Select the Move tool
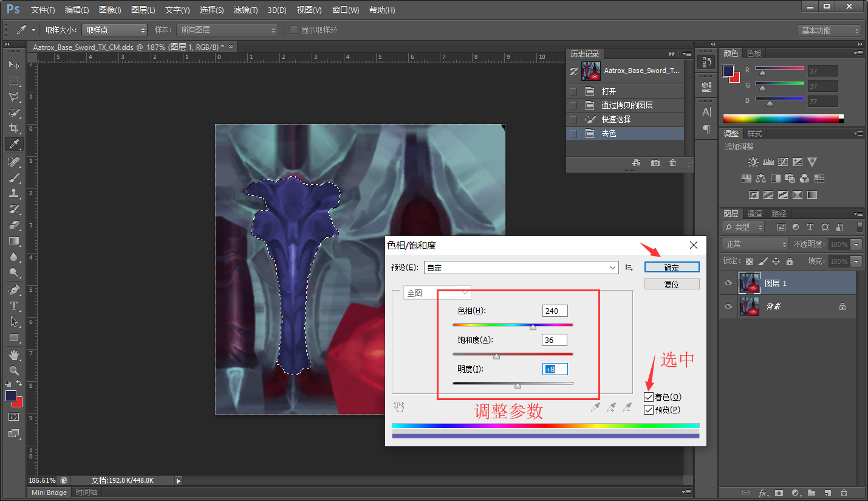 [x=14, y=65]
